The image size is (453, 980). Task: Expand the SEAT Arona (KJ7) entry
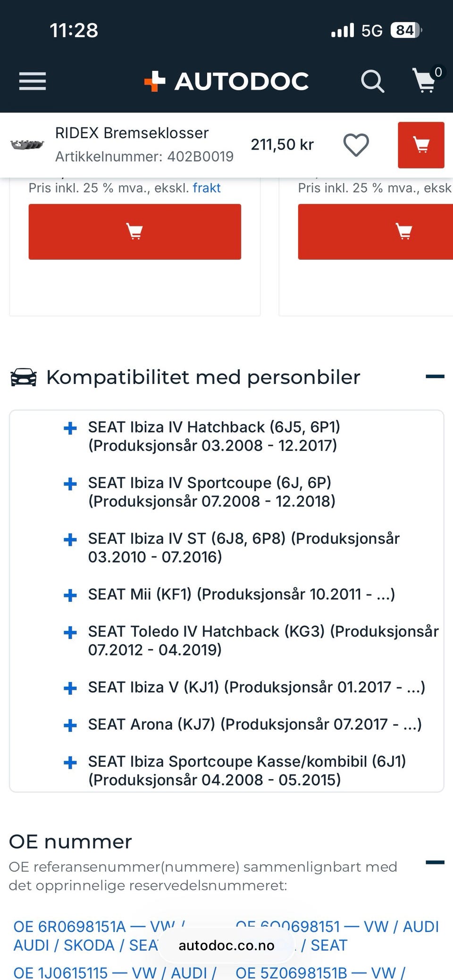(70, 725)
